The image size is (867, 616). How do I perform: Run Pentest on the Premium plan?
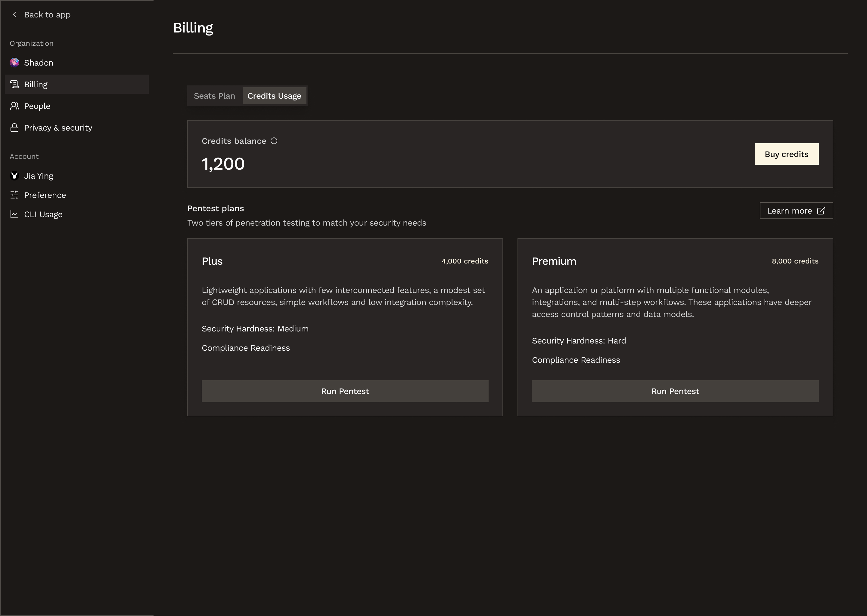[x=675, y=391]
